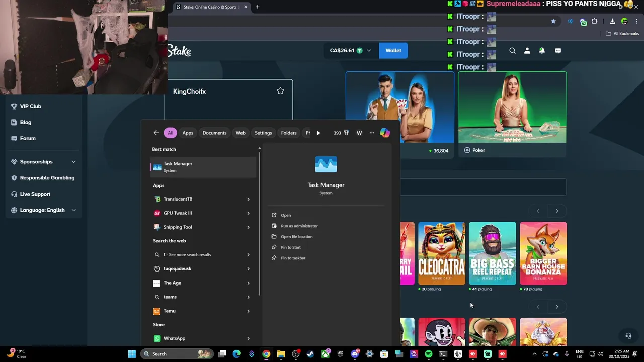Expand Snipping Tool result arrow
Viewport: 644px width, 362px height.
click(x=248, y=227)
